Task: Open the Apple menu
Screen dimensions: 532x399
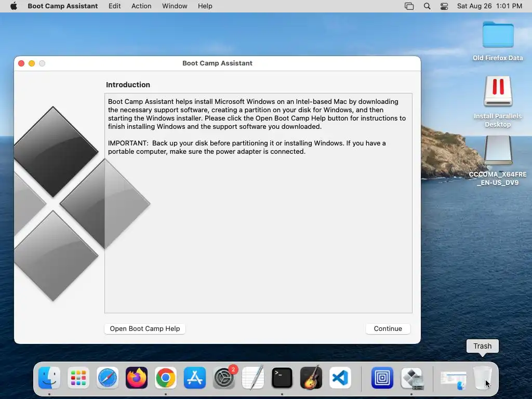Action: pyautogui.click(x=14, y=6)
